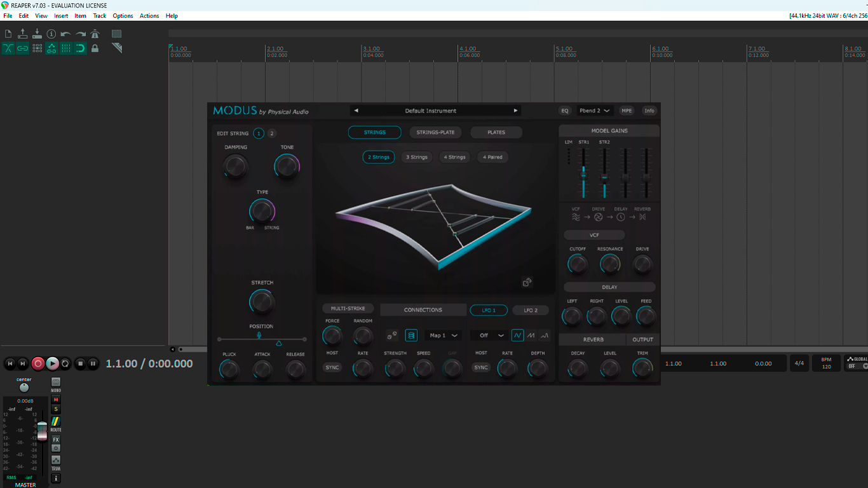The height and width of the screenshot is (488, 868).
Task: Open the LFO Off destination dropdown
Action: pos(489,335)
